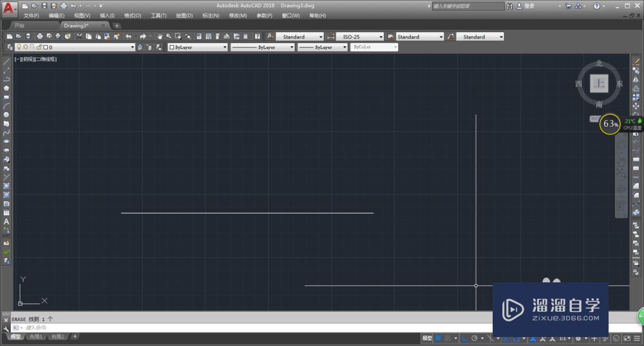Click the Save icon in quick access bar
Screen dimensions: 644x346
(44, 6)
